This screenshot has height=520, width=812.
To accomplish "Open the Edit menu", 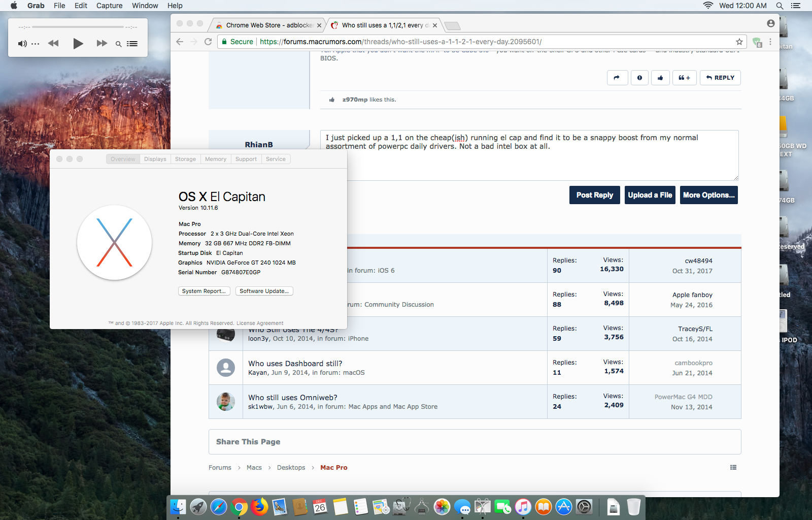I will 81,6.
